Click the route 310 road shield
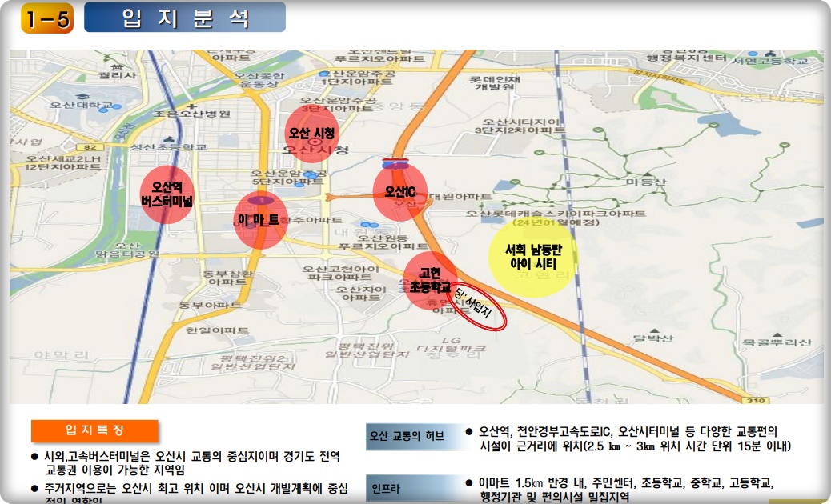This screenshot has height=504, width=831. pyautogui.click(x=756, y=400)
